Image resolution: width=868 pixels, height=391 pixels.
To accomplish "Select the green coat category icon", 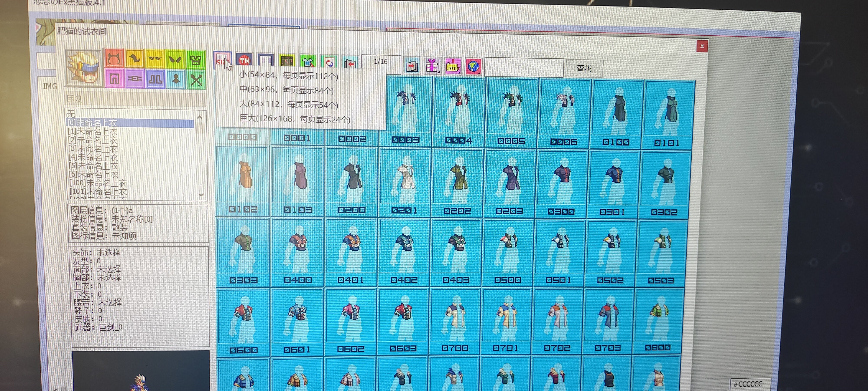I will [196, 60].
